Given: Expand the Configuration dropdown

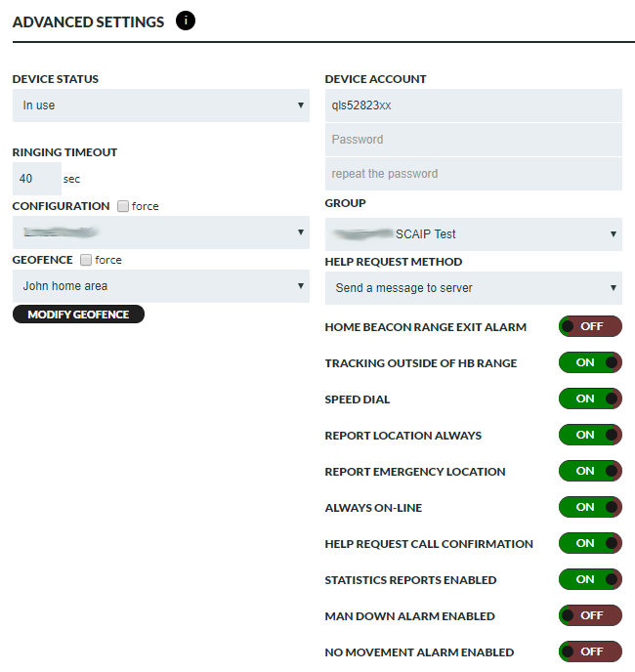Looking at the screenshot, I should tap(161, 232).
